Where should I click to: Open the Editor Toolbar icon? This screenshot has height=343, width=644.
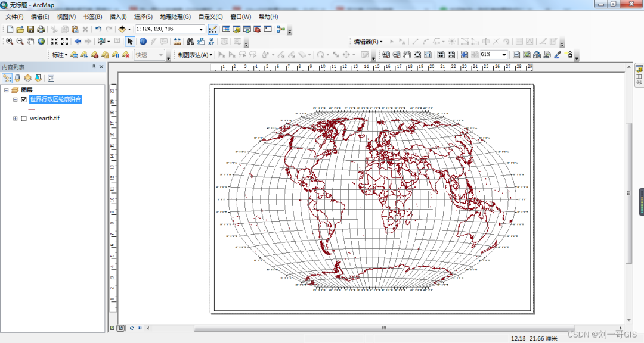(213, 29)
